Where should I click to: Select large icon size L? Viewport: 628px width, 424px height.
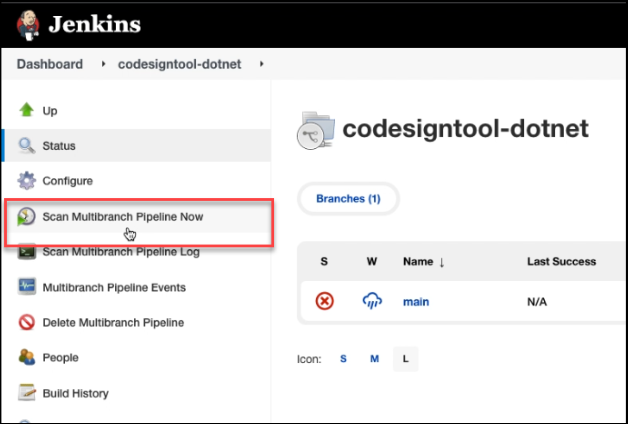point(406,359)
